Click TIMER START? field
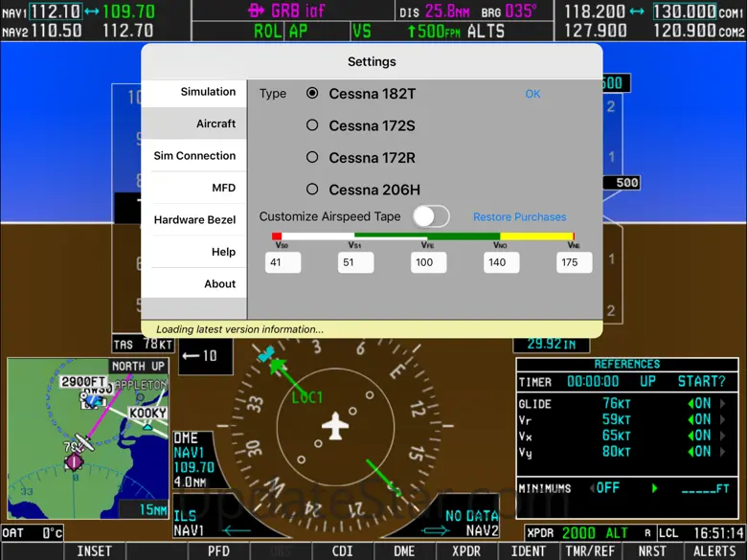747x560 pixels. point(701,381)
